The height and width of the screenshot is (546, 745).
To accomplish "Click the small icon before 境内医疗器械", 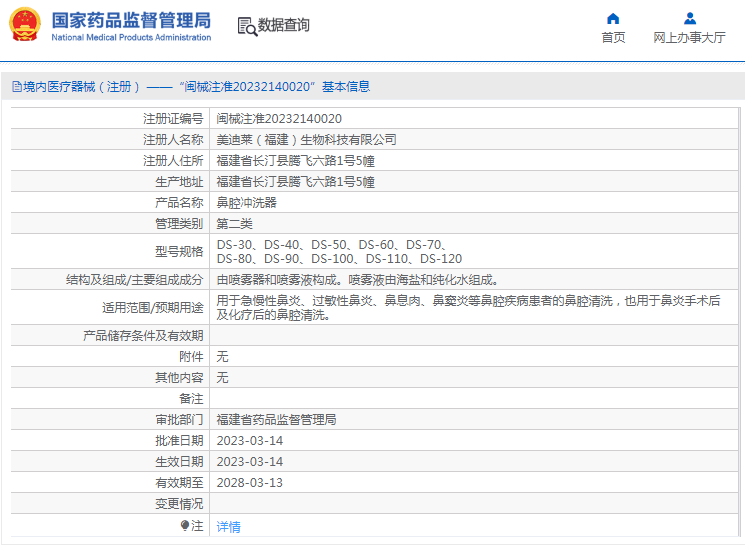I will click(16, 87).
